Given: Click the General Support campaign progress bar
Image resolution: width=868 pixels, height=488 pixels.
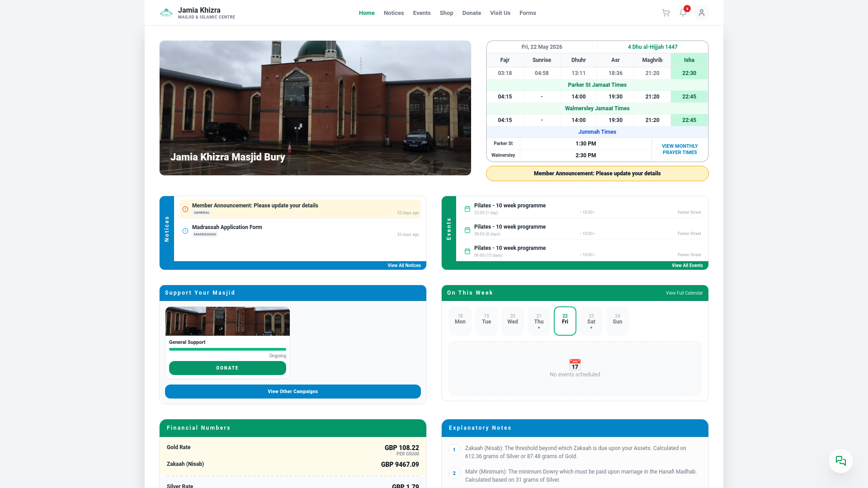Looking at the screenshot, I should (x=227, y=349).
